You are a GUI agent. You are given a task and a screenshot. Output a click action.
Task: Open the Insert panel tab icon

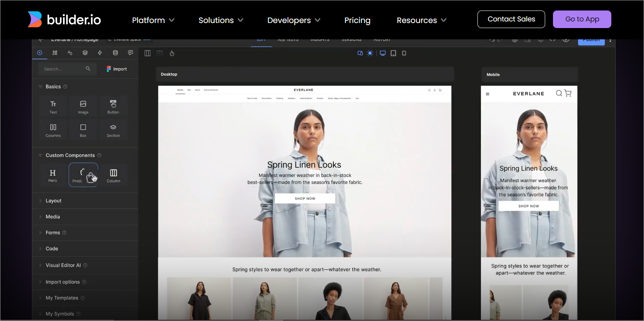click(x=40, y=53)
